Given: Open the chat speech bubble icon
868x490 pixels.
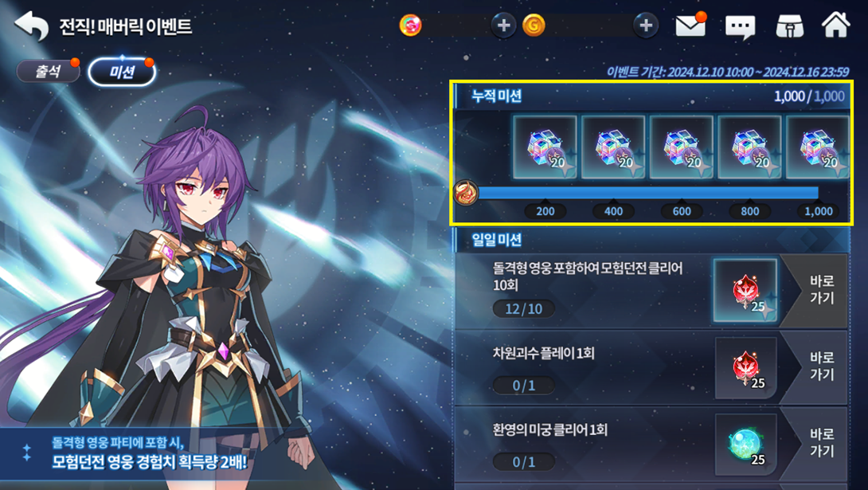Looking at the screenshot, I should tap(740, 26).
